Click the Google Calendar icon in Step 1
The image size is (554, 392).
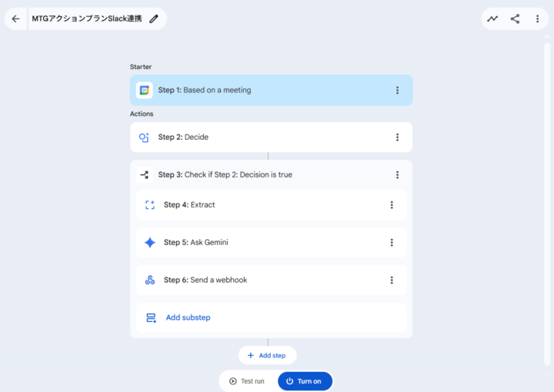pyautogui.click(x=145, y=90)
